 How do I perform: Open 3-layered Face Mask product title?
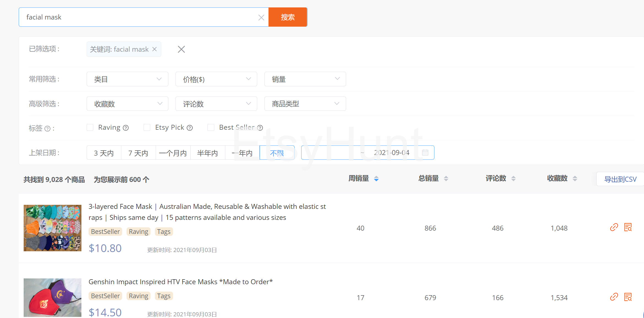pyautogui.click(x=207, y=212)
